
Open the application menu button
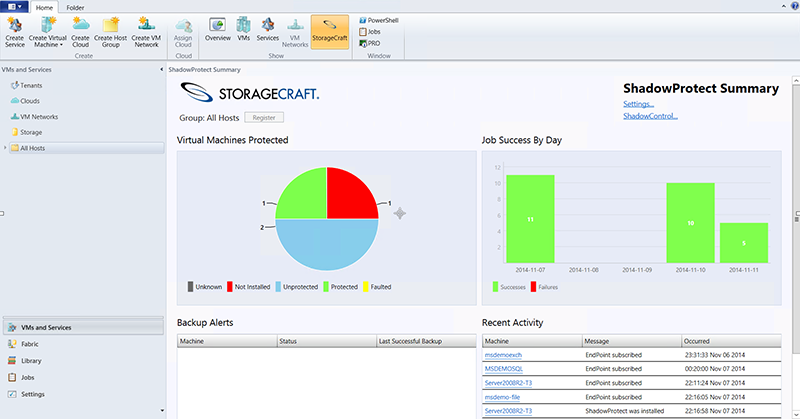coord(14,7)
